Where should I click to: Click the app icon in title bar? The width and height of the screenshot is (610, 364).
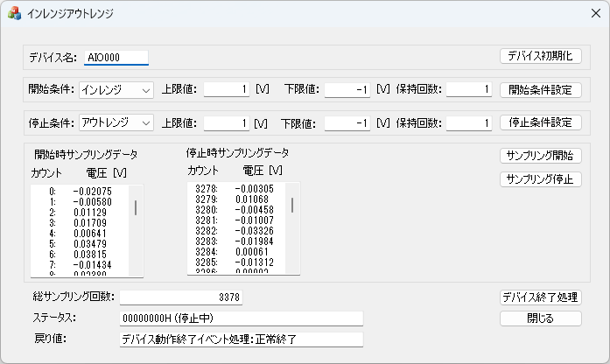[x=14, y=14]
